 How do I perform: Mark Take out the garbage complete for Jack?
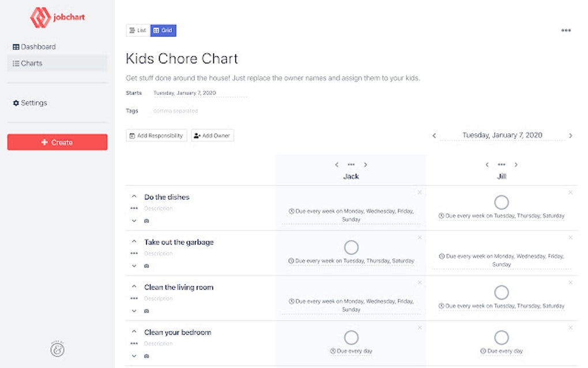[x=351, y=247]
